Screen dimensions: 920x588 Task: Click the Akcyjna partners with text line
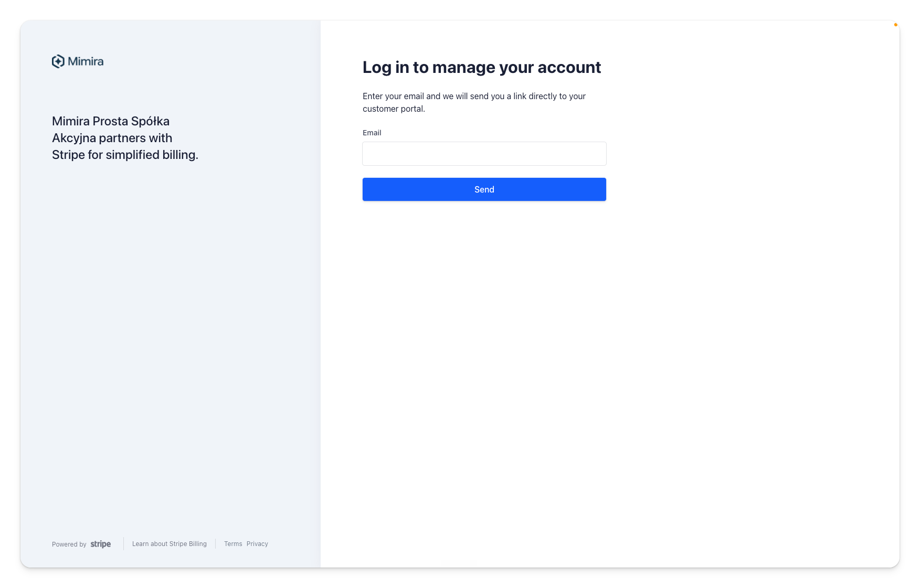pos(112,138)
